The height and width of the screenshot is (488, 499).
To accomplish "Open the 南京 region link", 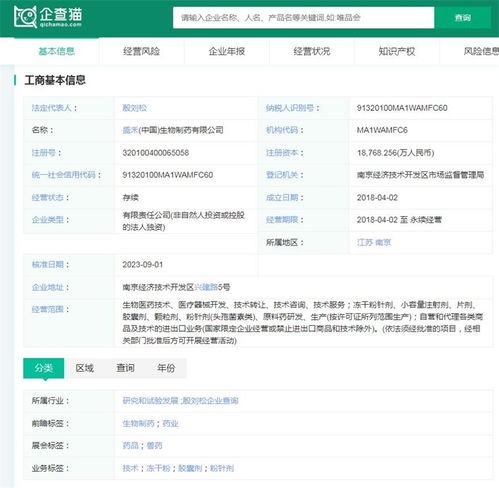I will (383, 242).
